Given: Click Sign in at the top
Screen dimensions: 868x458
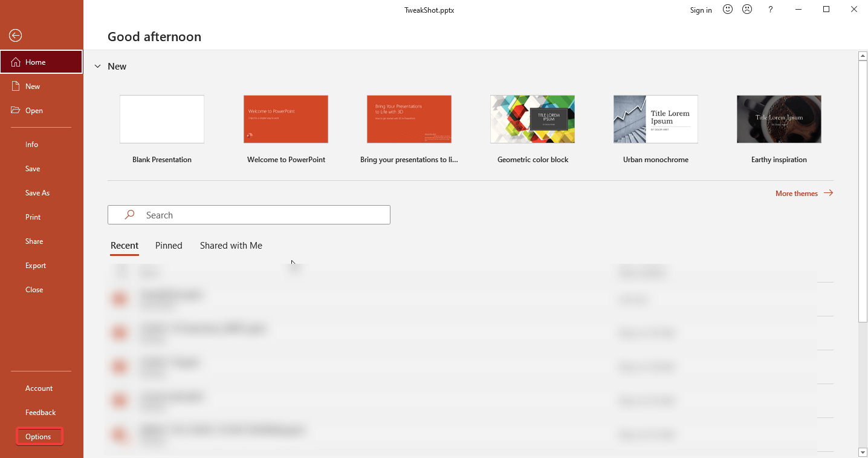Looking at the screenshot, I should pyautogui.click(x=701, y=10).
